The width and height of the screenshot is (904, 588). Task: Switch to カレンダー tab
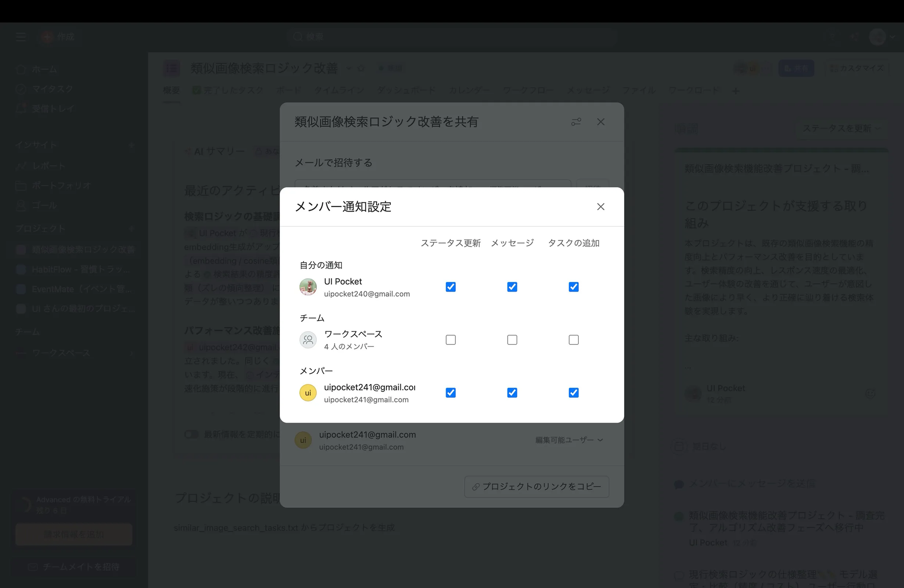(470, 90)
